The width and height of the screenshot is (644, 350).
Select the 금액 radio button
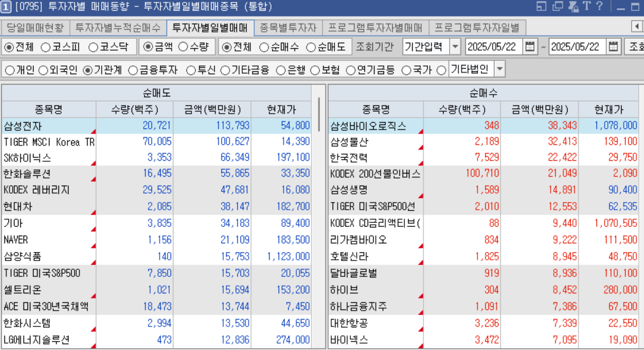pos(148,47)
